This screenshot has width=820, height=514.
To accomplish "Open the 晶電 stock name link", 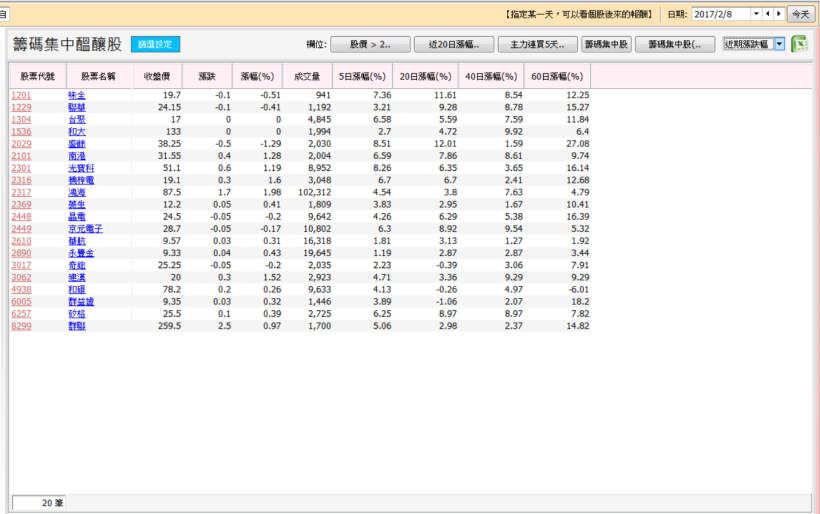I will point(77,216).
